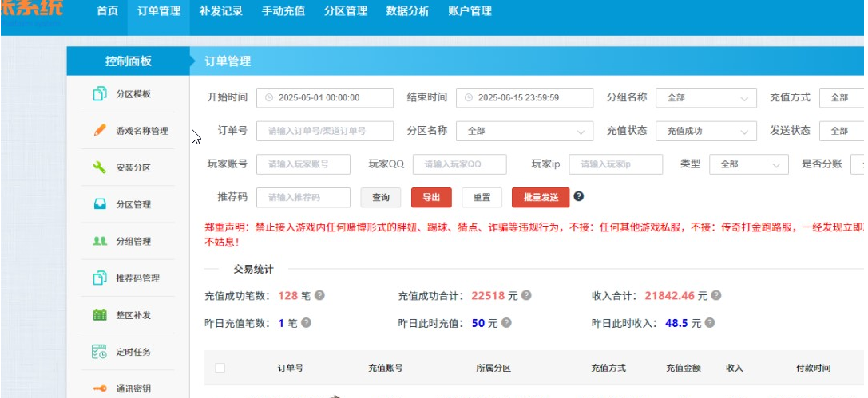Click the 开始时间 date field
The width and height of the screenshot is (868, 398).
click(x=325, y=98)
